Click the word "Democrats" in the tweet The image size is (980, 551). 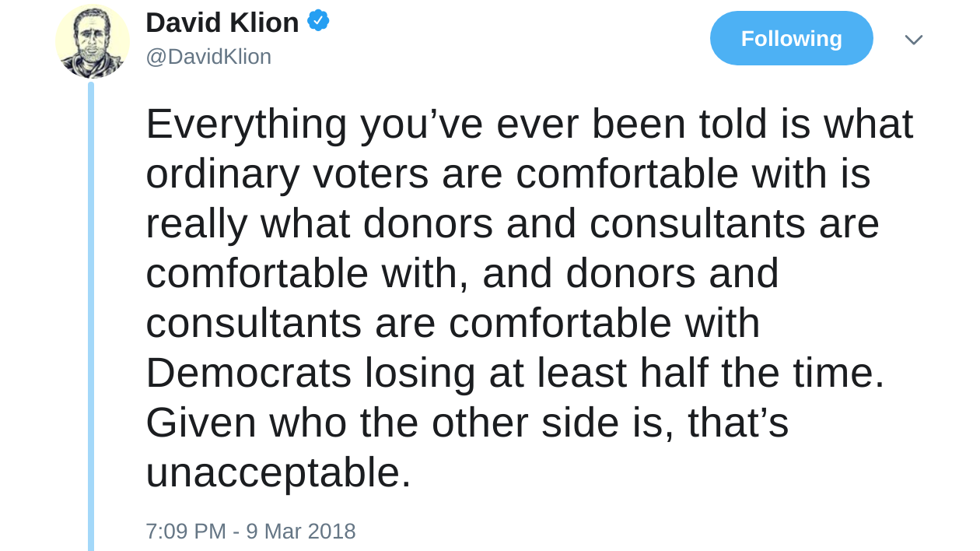[248, 374]
